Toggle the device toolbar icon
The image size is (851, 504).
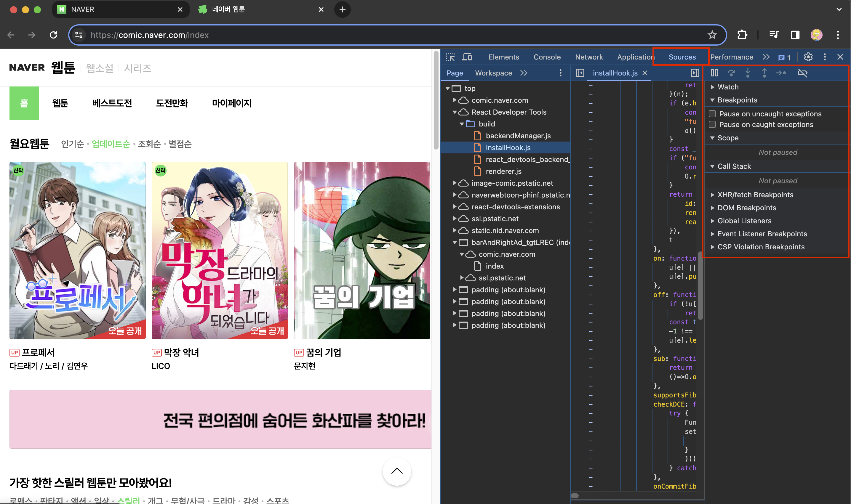click(467, 57)
